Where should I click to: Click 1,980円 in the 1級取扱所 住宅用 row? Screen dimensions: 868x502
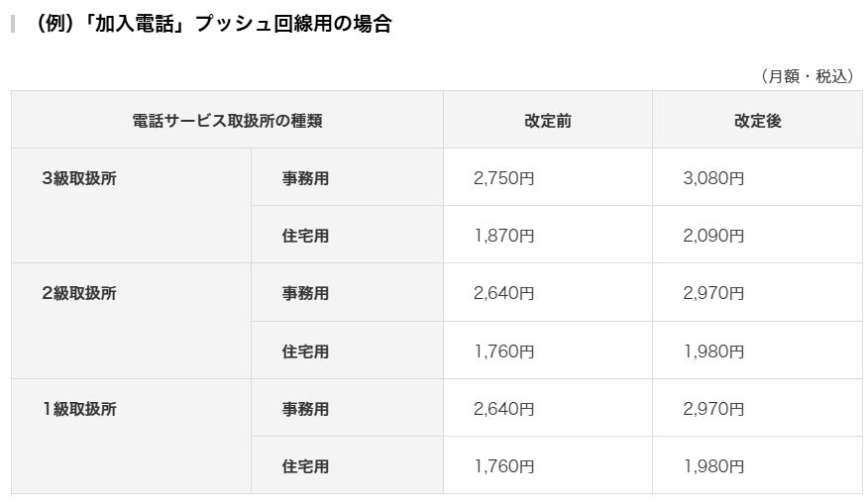pos(713,465)
